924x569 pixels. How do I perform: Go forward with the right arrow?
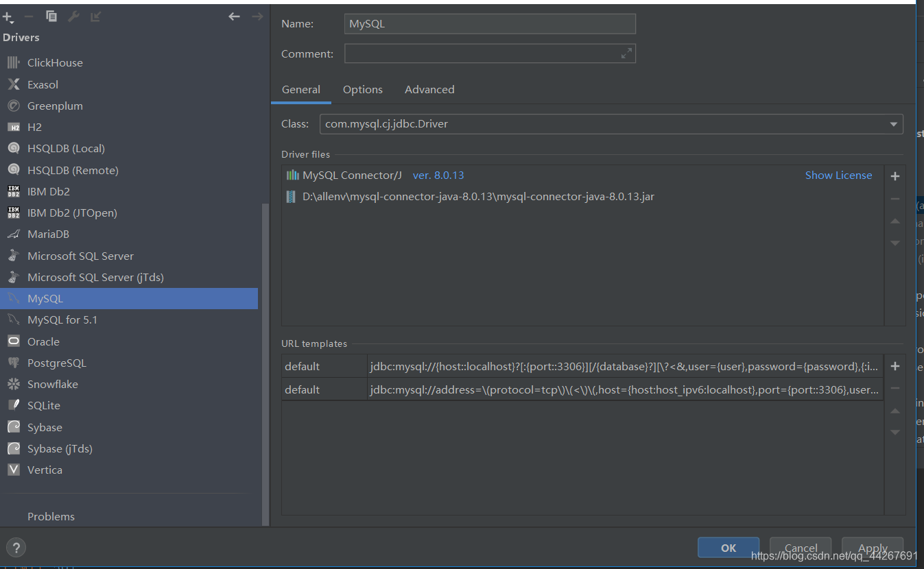coord(257,16)
